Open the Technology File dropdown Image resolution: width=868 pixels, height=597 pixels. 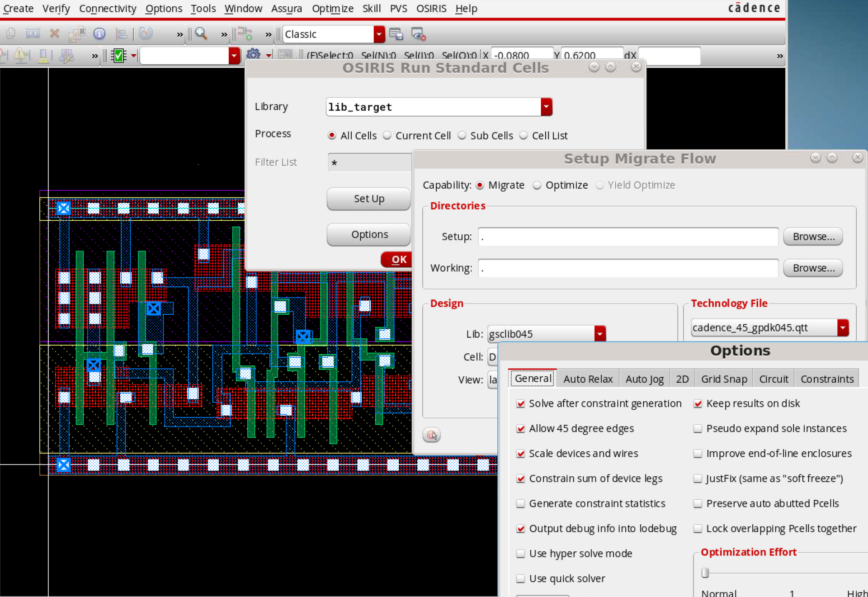(843, 327)
